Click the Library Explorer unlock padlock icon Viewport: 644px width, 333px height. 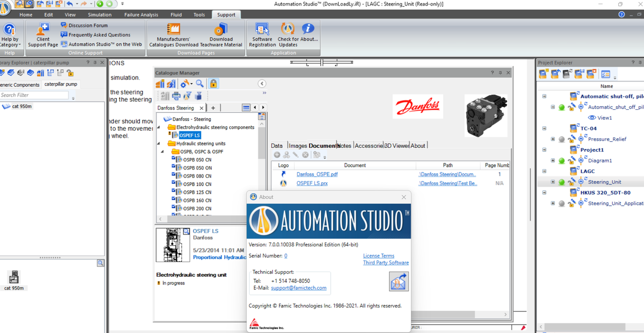pos(70,73)
